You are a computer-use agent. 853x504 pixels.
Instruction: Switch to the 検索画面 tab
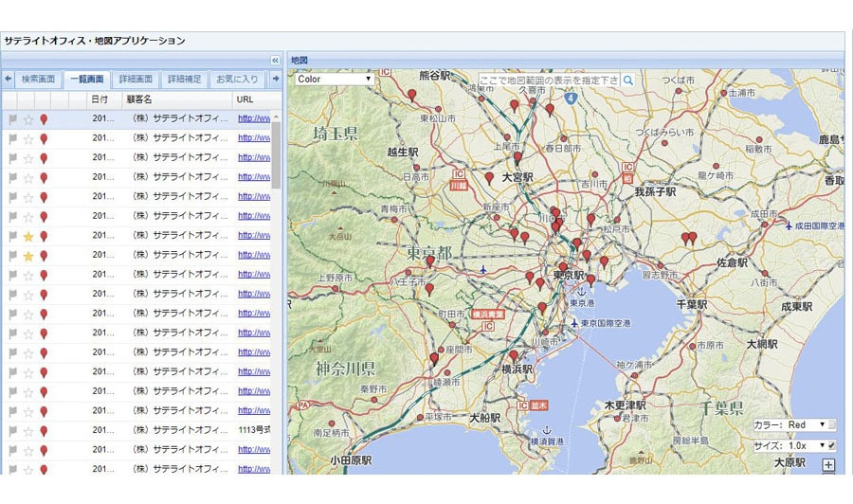click(38, 80)
